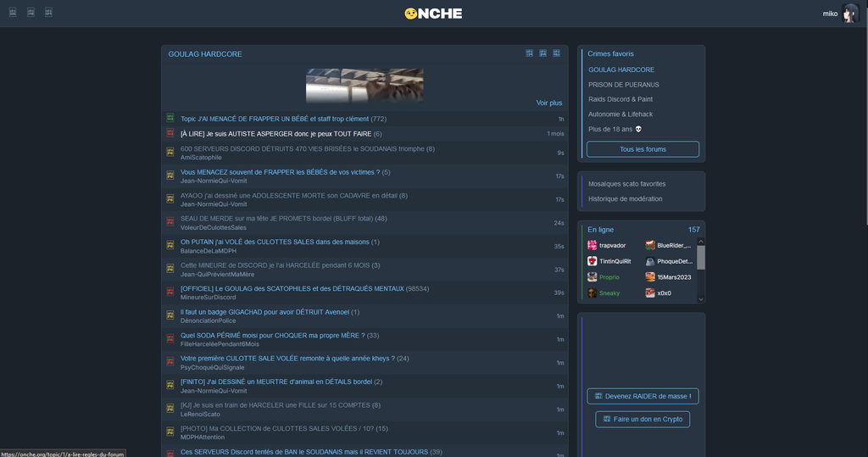Click the forum banner image

click(364, 86)
